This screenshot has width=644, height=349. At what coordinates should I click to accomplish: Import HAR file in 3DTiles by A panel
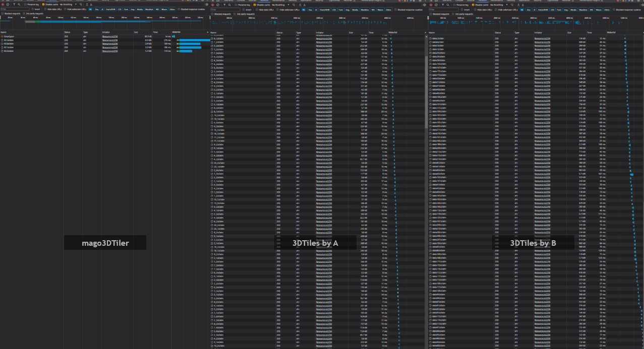(300, 5)
